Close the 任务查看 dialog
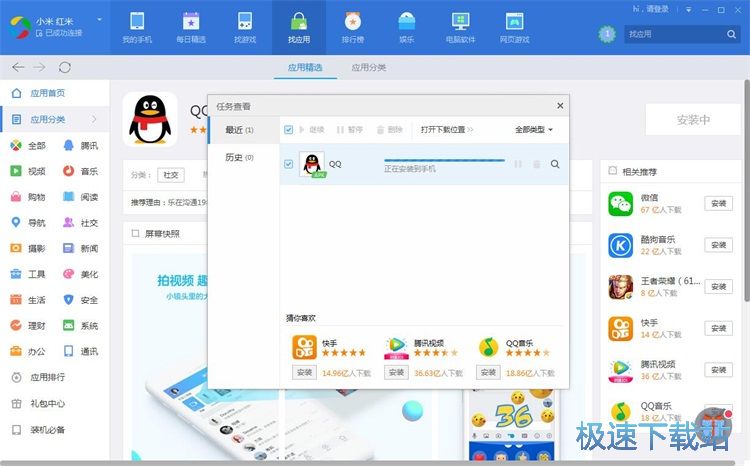The height and width of the screenshot is (466, 750). tap(560, 106)
